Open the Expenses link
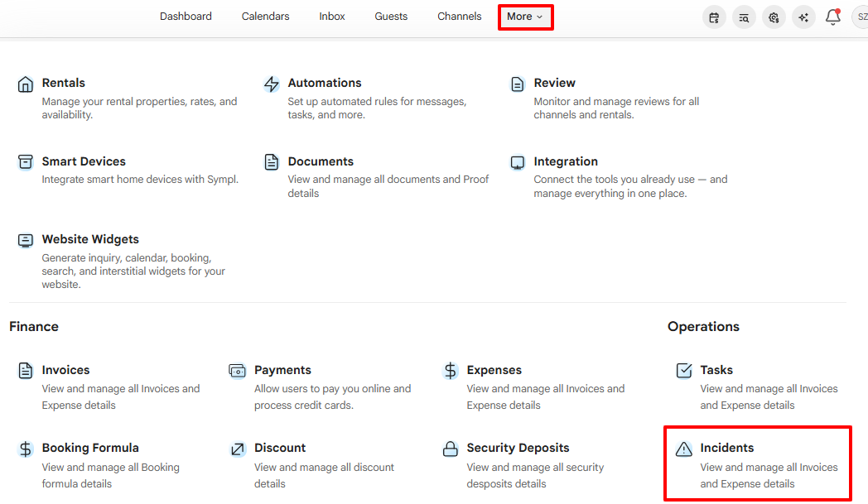868x504 pixels. [494, 370]
